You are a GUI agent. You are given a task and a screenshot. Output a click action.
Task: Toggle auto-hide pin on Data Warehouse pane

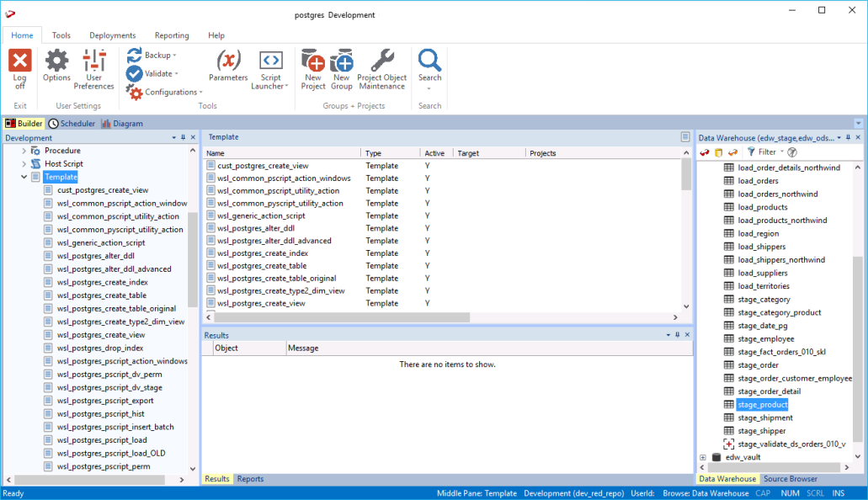coord(849,137)
